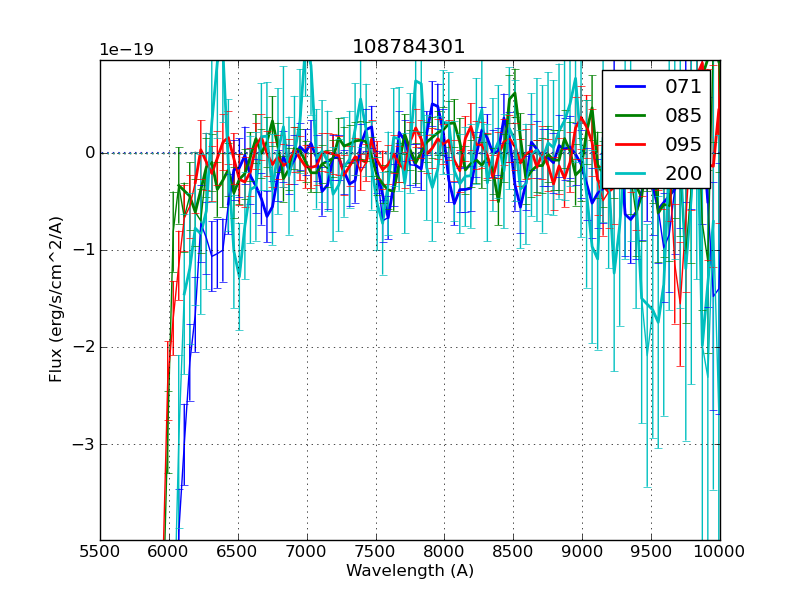Click the red line swatch in legend

pos(632,144)
